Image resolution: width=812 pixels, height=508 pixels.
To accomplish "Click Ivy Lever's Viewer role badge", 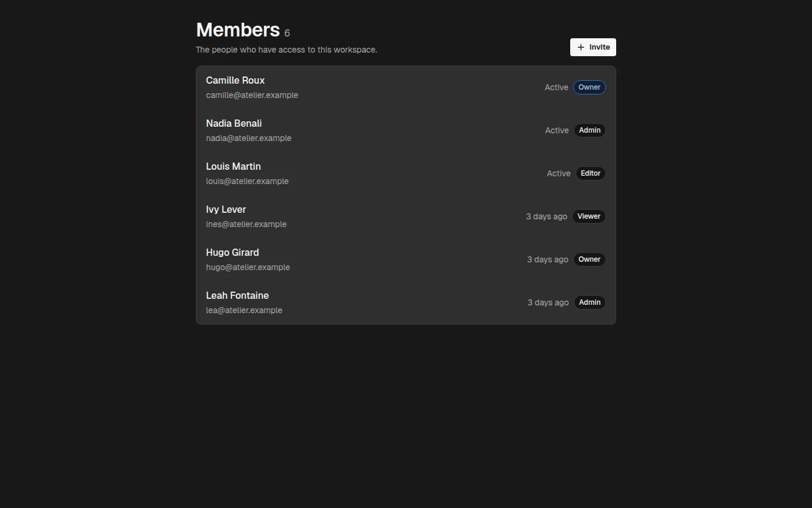I will point(589,216).
